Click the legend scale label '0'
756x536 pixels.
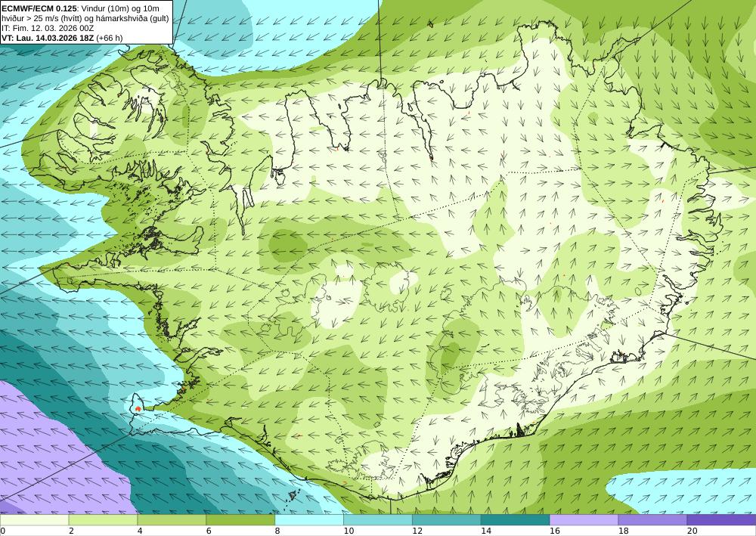(3, 531)
